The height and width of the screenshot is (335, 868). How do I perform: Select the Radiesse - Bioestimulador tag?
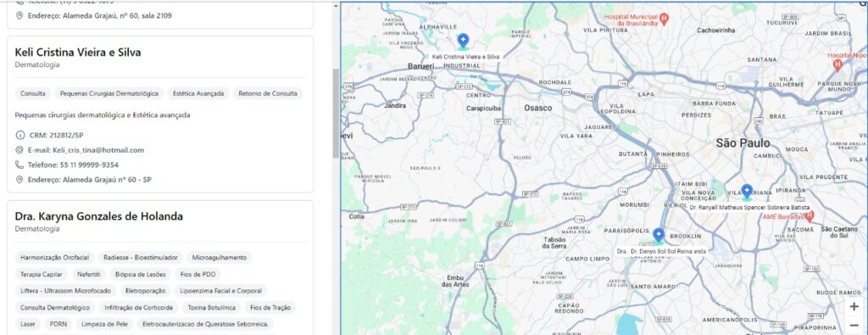141,258
